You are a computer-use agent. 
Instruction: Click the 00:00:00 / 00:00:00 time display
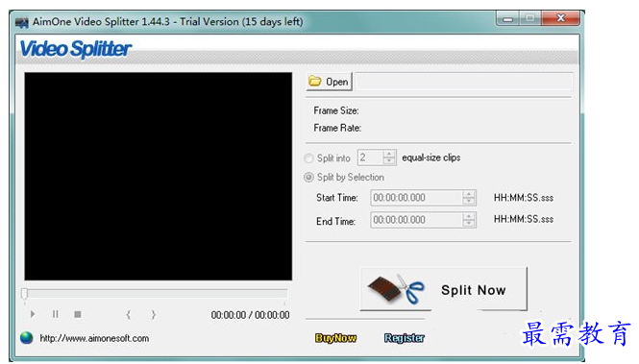tap(250, 315)
